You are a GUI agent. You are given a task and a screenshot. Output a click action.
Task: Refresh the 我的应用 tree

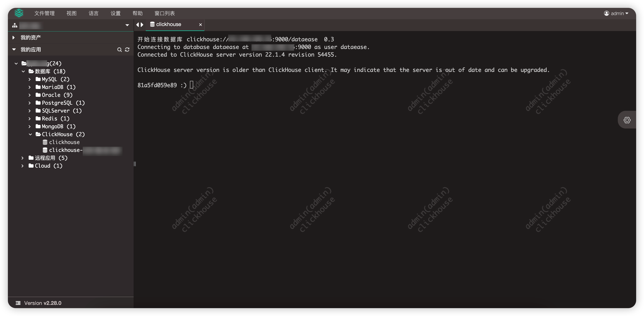127,50
